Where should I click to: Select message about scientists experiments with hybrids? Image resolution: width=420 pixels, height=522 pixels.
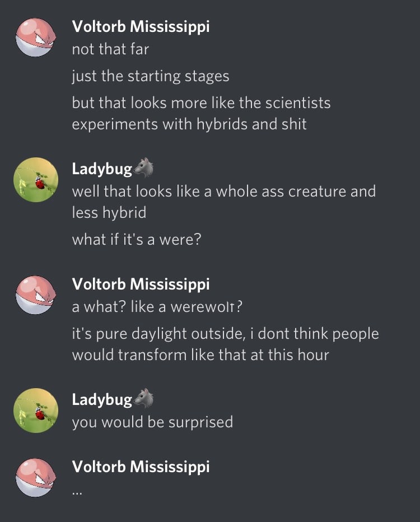coord(202,113)
